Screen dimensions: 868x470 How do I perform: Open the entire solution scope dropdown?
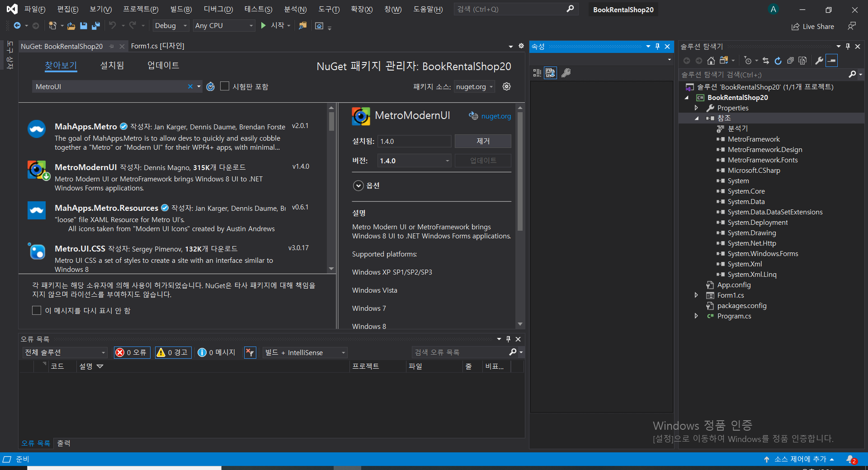[x=65, y=352]
